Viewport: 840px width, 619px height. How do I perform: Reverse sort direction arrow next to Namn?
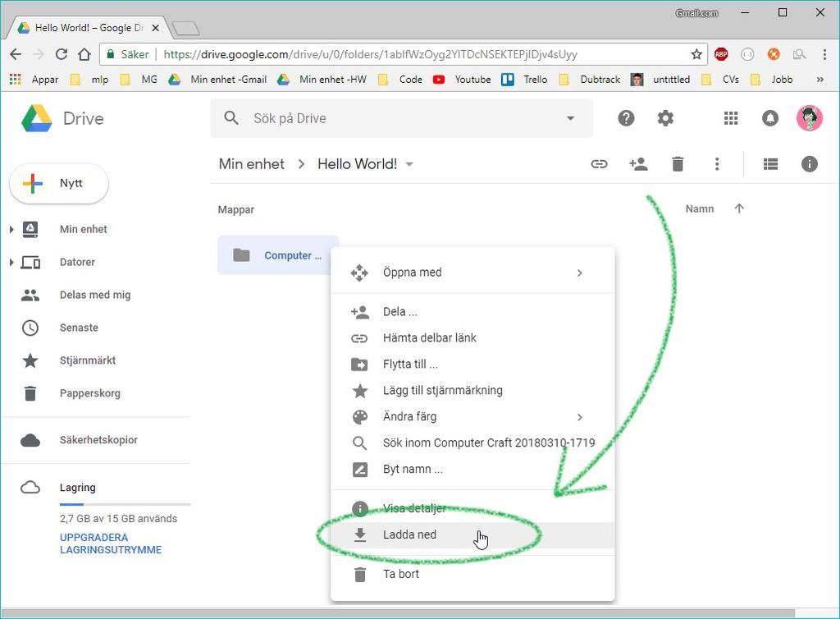pos(739,209)
